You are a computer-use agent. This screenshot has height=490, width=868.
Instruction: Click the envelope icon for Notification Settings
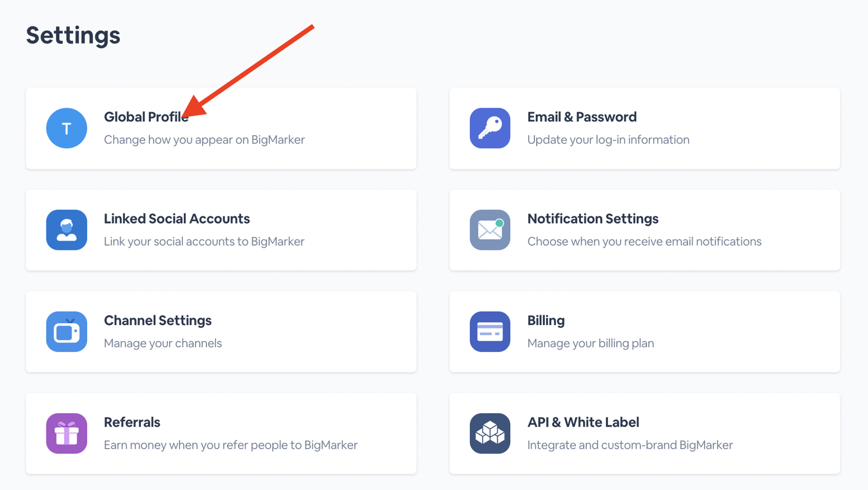click(x=490, y=230)
